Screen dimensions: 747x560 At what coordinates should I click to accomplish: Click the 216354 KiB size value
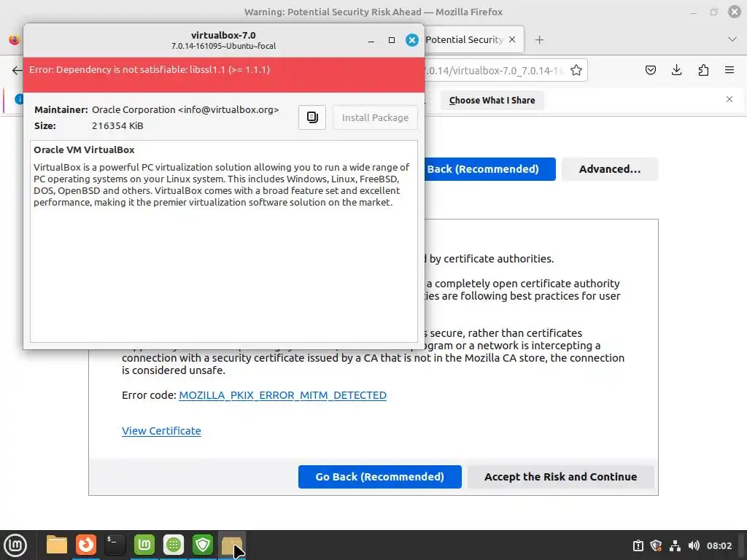click(x=117, y=125)
